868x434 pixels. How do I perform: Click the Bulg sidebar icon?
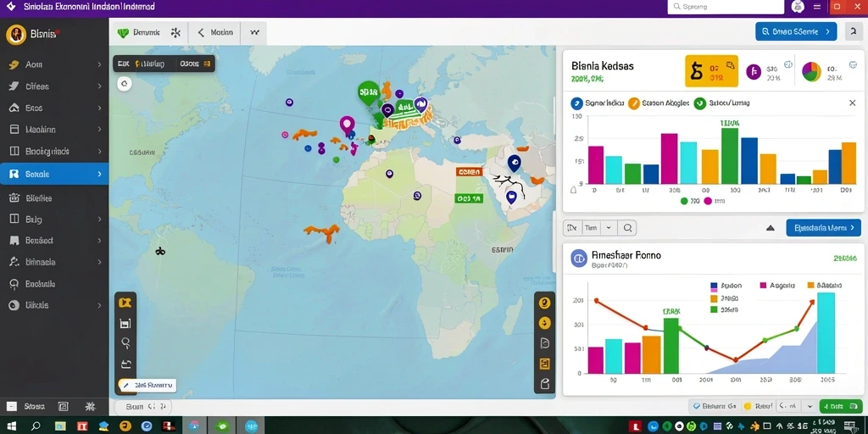(14, 220)
